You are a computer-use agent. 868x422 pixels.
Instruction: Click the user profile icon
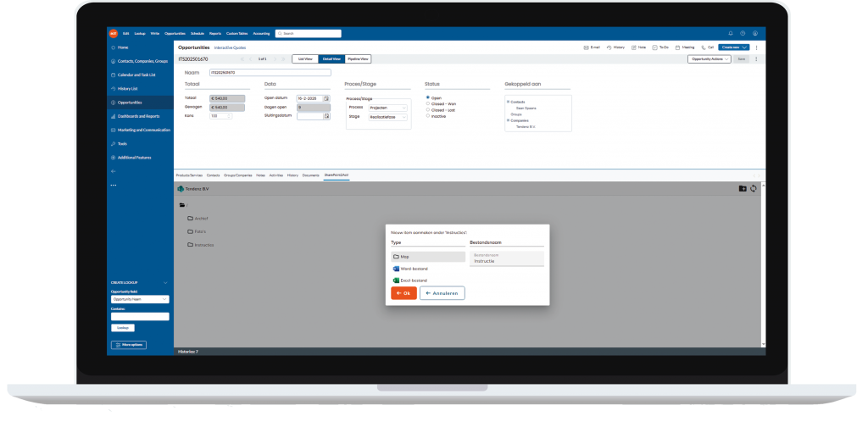(755, 33)
